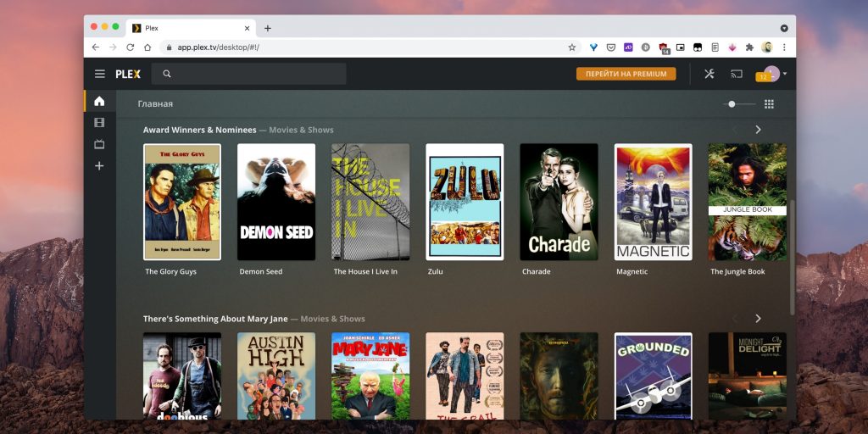This screenshot has height=434, width=868.
Task: Click the Главная page title
Action: 155,104
